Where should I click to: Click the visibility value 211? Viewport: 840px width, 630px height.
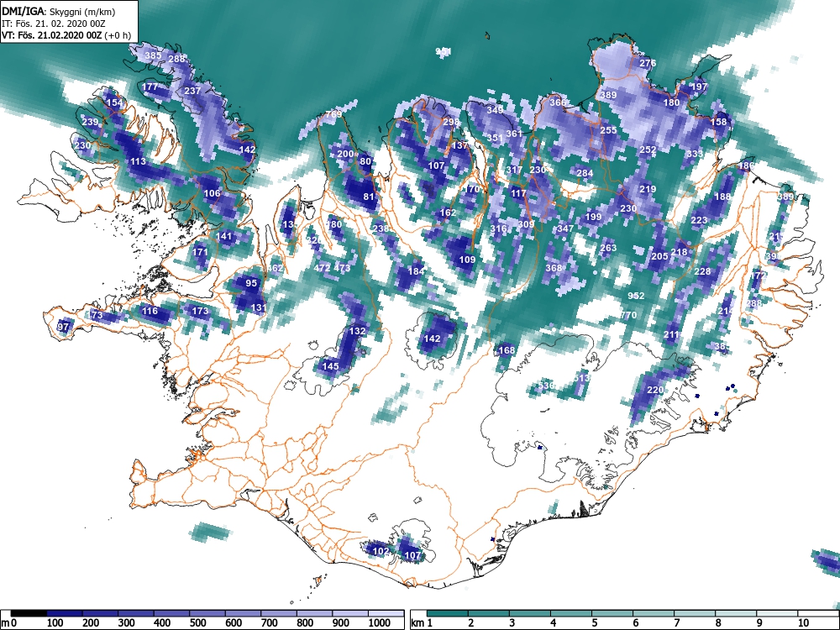[671, 334]
